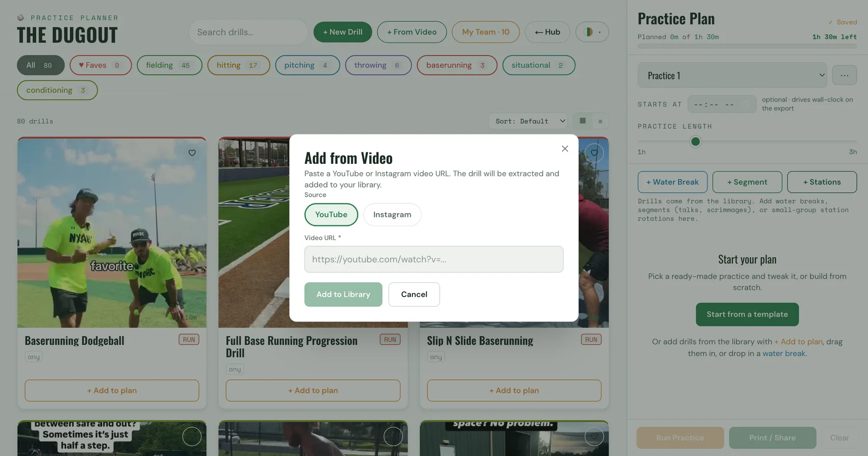Filter drills by pitching
Screen dimensions: 868x456
(307, 65)
